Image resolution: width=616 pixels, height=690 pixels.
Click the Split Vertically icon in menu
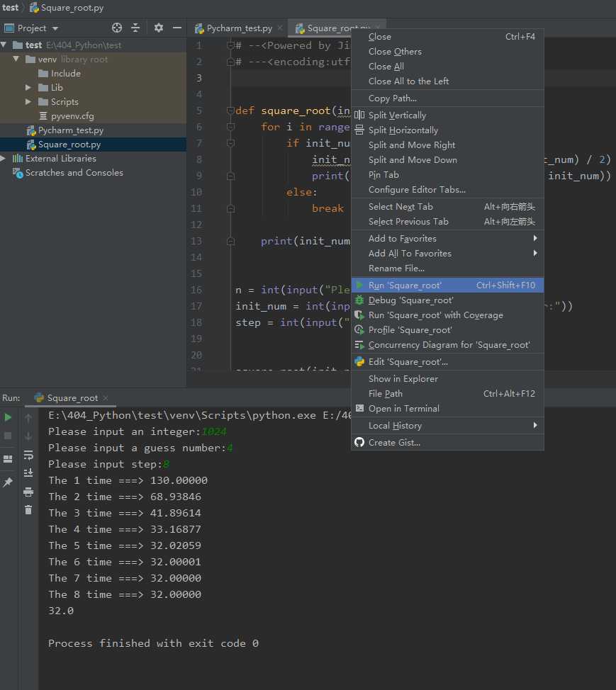[x=359, y=115]
